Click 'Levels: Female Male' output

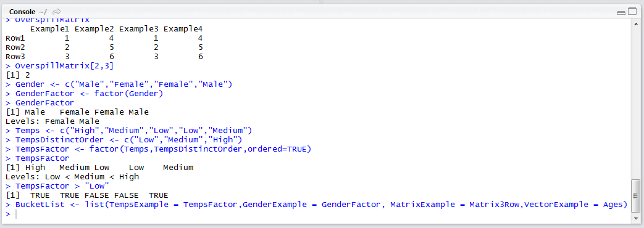[x=52, y=121]
